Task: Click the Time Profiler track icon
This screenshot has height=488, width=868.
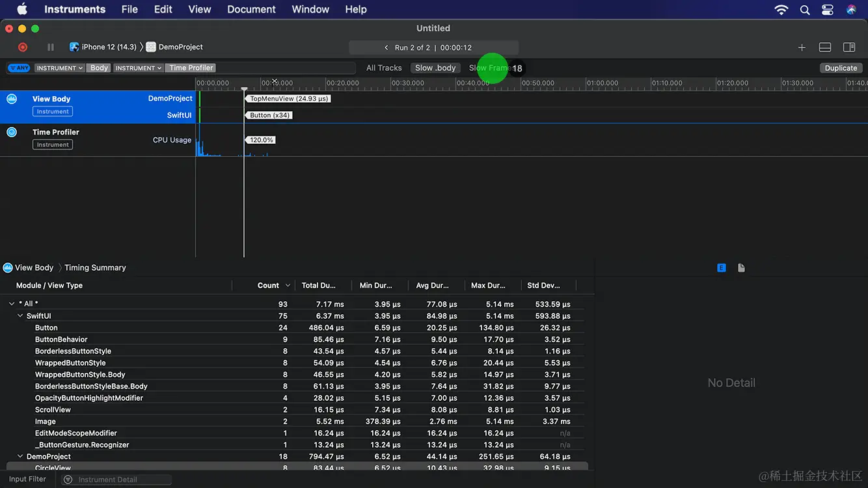Action: [x=12, y=132]
